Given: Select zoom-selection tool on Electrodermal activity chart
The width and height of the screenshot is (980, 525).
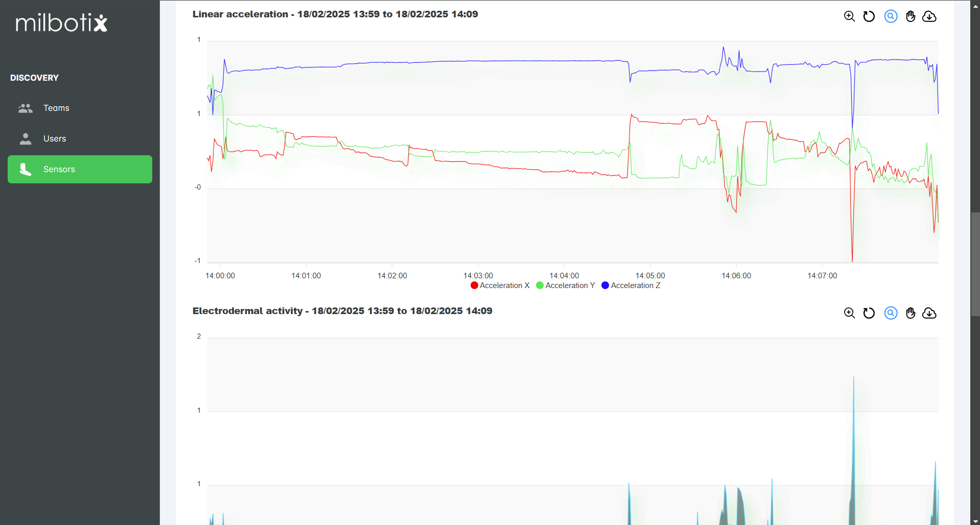Looking at the screenshot, I should (x=891, y=313).
